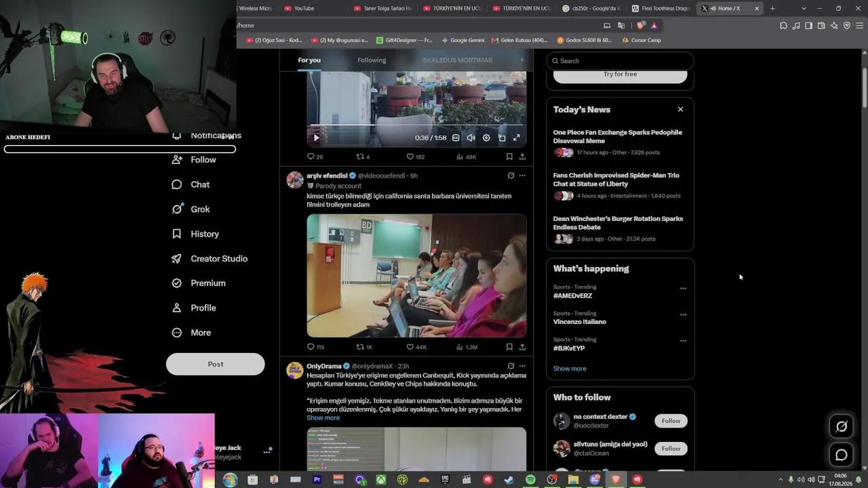The width and height of the screenshot is (868, 488).
Task: Repost the top video post with 4 reposts
Action: point(363,157)
